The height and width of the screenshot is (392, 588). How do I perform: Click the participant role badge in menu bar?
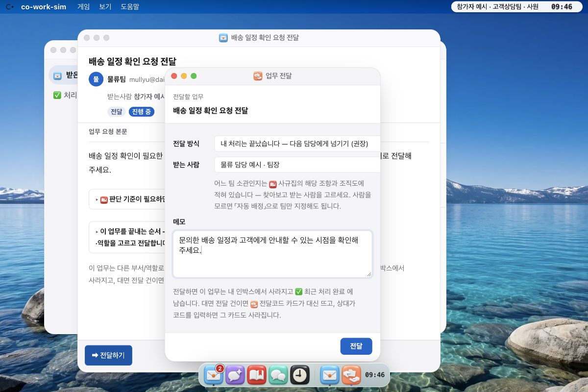(x=497, y=7)
